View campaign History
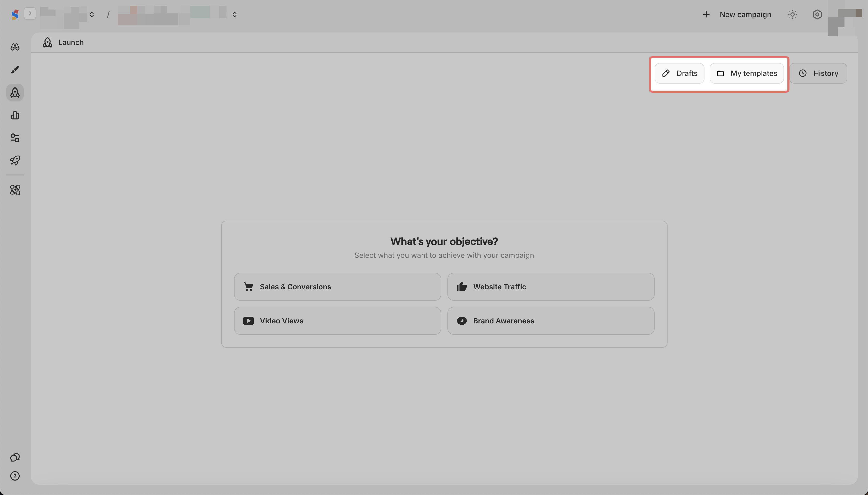This screenshot has width=868, height=495. pos(818,74)
